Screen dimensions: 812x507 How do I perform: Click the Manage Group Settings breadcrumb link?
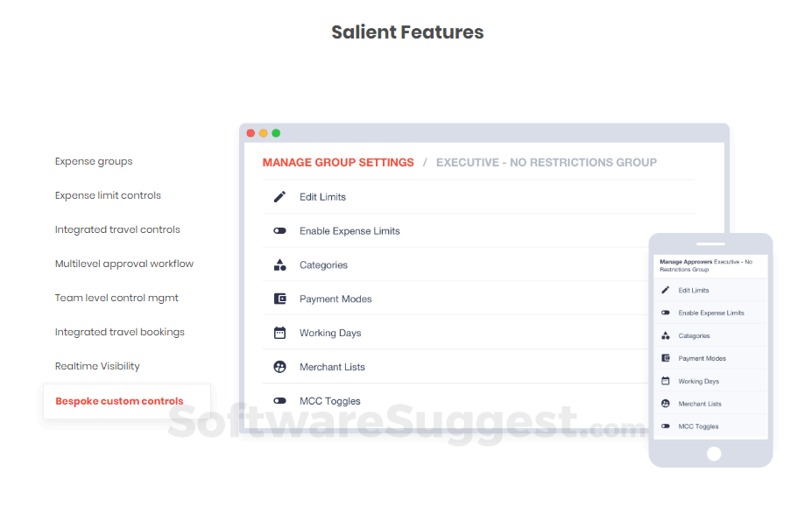tap(338, 162)
